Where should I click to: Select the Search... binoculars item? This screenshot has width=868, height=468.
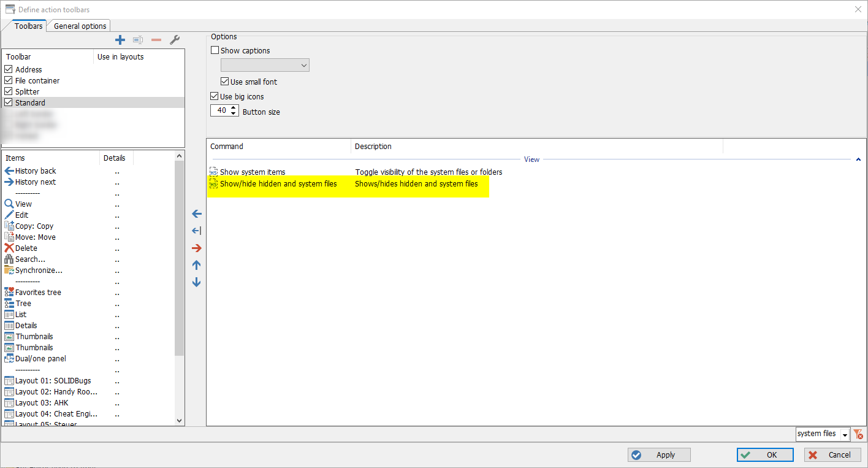pos(25,259)
